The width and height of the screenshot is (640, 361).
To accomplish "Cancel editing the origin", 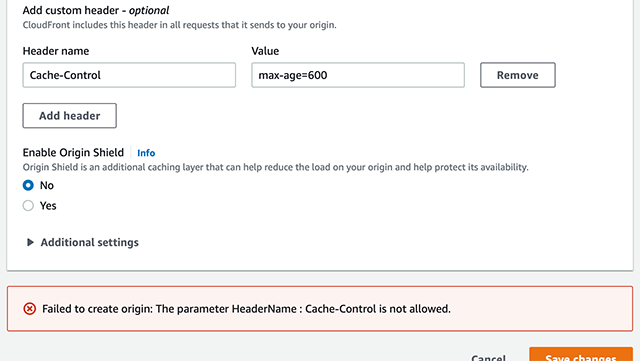I will tap(488, 357).
